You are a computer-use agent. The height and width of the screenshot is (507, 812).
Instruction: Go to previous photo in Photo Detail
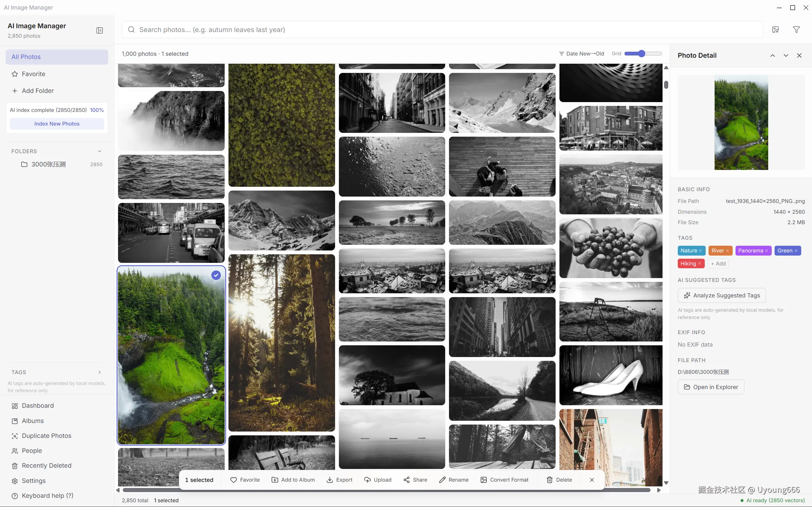772,55
